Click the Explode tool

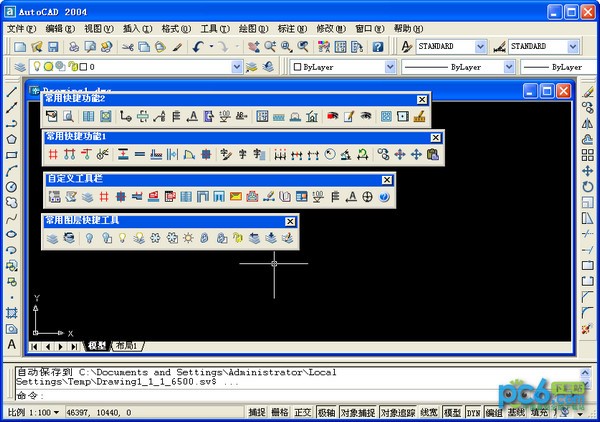pyautogui.click(x=587, y=329)
